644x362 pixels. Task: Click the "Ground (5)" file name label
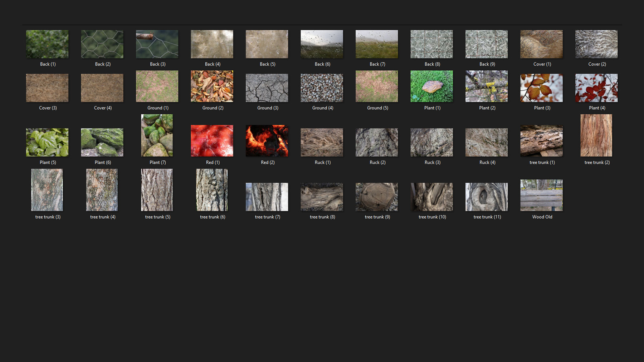click(377, 108)
